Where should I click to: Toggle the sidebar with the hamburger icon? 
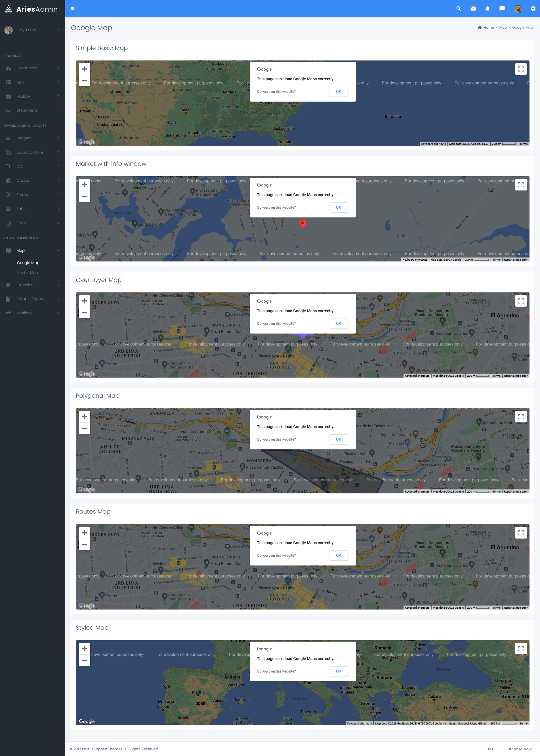(72, 9)
